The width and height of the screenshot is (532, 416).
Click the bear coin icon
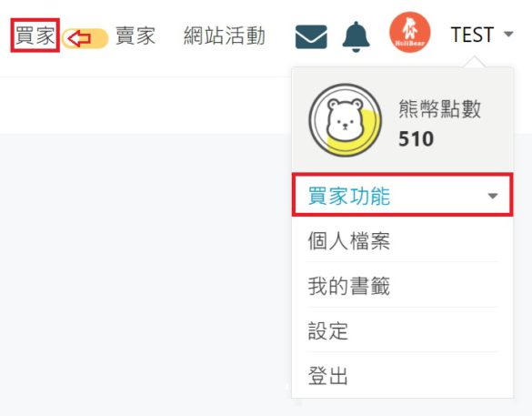[x=345, y=120]
